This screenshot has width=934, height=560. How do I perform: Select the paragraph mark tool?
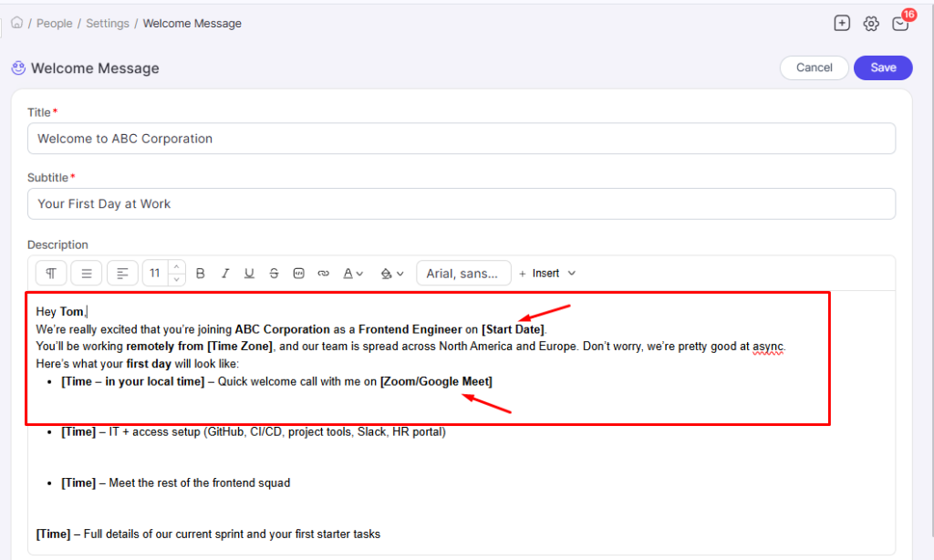coord(50,273)
